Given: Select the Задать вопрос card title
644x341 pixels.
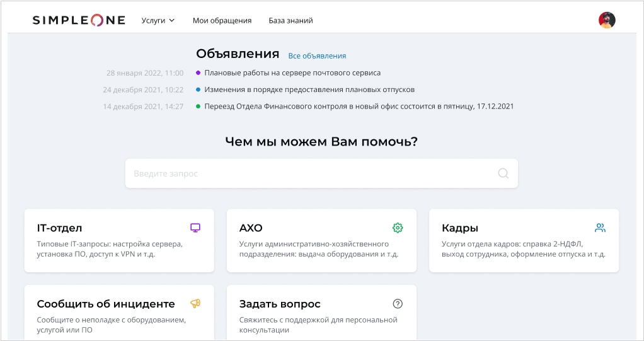Looking at the screenshot, I should coord(280,303).
